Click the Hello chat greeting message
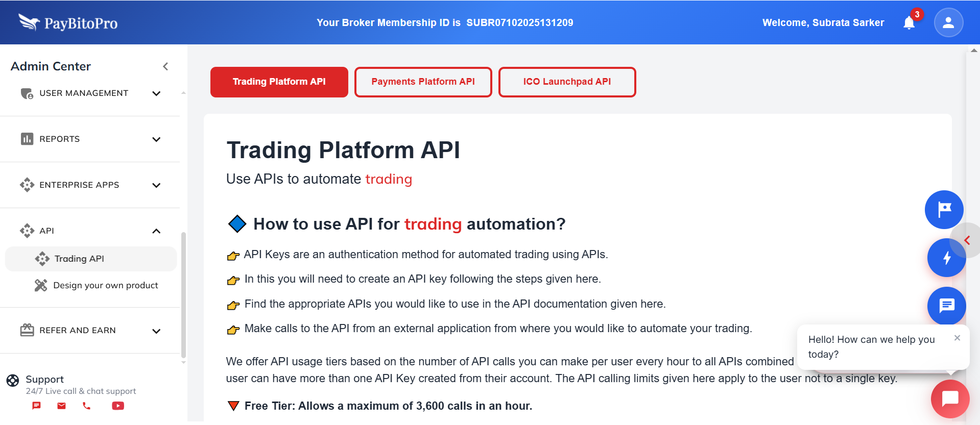980x425 pixels. (x=872, y=347)
